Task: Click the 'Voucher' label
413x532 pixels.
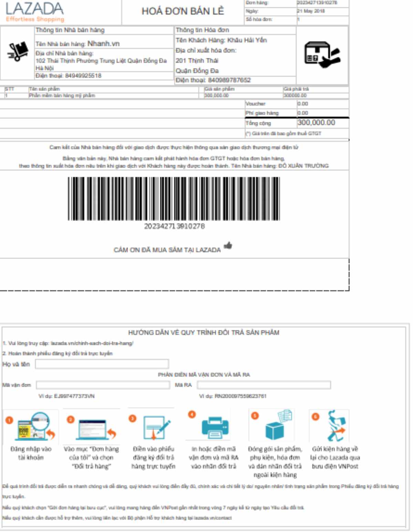Action: pyautogui.click(x=255, y=104)
